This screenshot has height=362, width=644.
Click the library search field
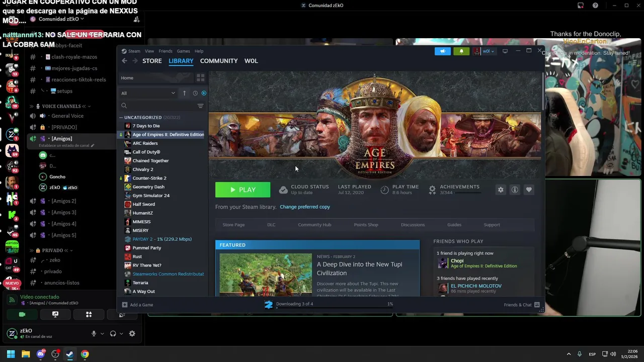pyautogui.click(x=158, y=106)
